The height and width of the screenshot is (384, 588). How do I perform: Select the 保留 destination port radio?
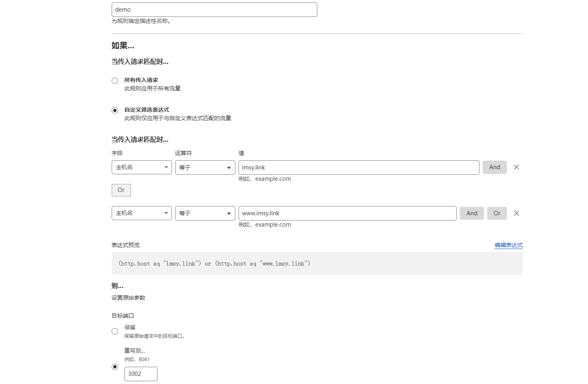(115, 331)
